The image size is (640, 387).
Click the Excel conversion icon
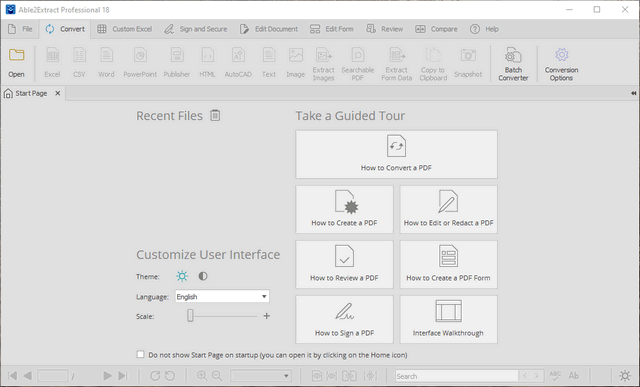point(52,55)
